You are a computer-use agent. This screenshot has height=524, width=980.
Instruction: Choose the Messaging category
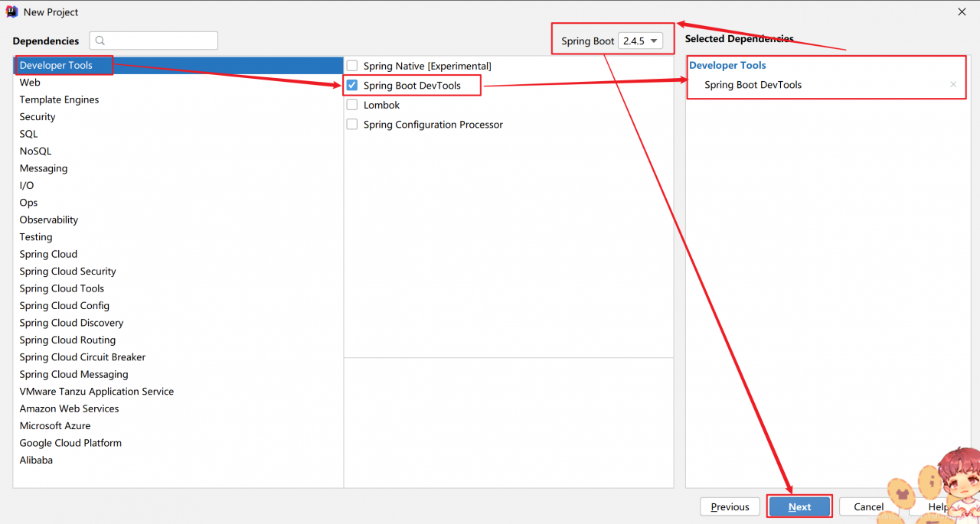(x=178, y=168)
